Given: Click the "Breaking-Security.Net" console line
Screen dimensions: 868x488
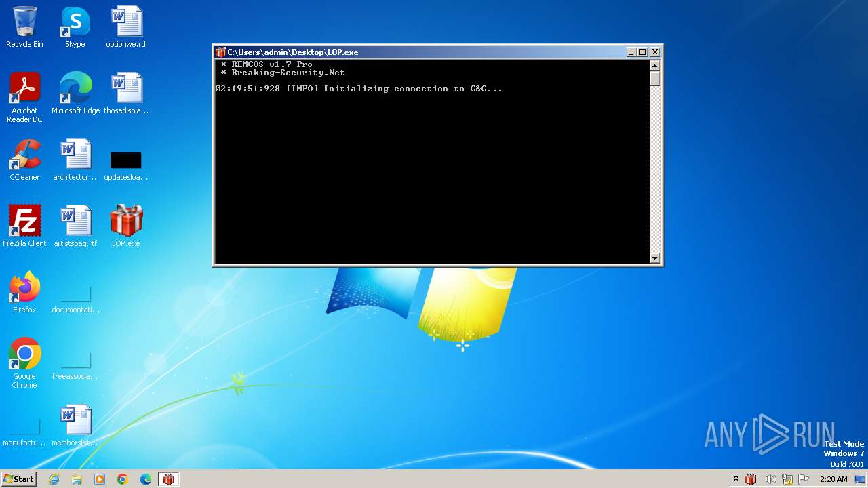Looking at the screenshot, I should [x=288, y=73].
